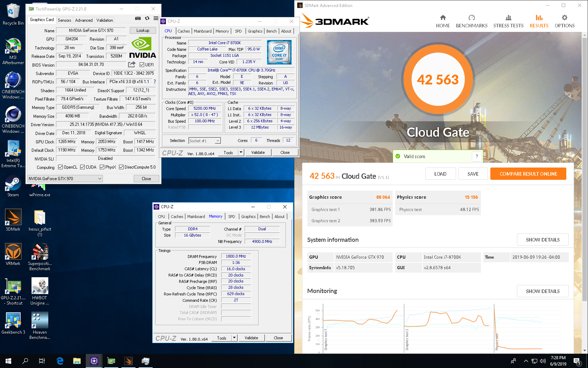588x368 pixels.
Task: Open Action Center notifications icon
Action: coord(577,361)
